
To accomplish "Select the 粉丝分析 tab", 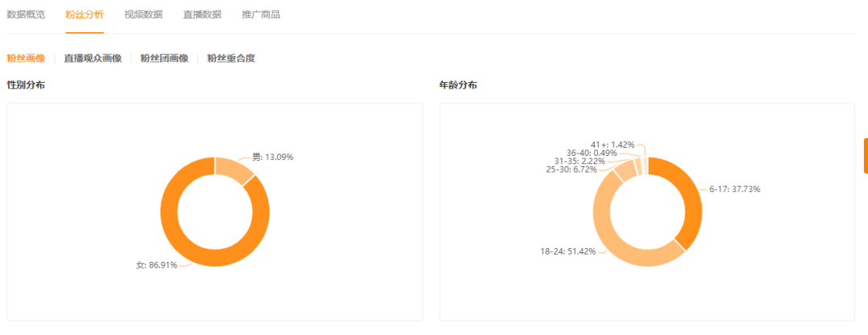I will pyautogui.click(x=84, y=14).
